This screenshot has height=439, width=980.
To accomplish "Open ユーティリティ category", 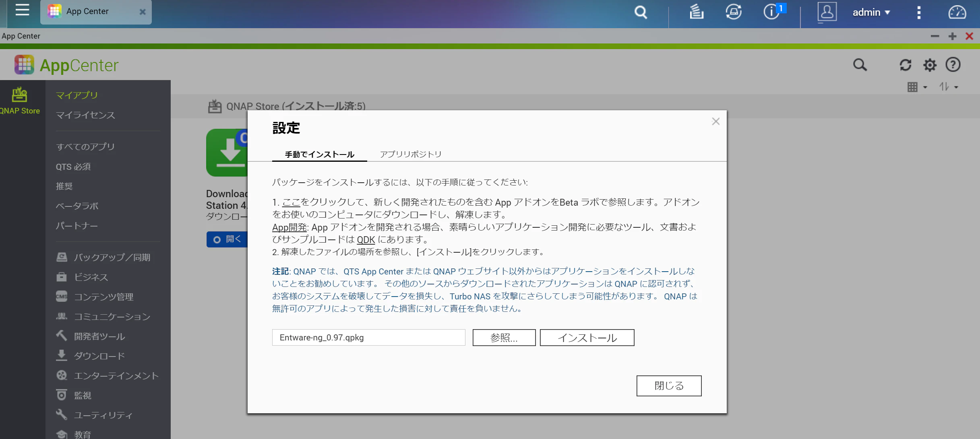I will click(95, 415).
